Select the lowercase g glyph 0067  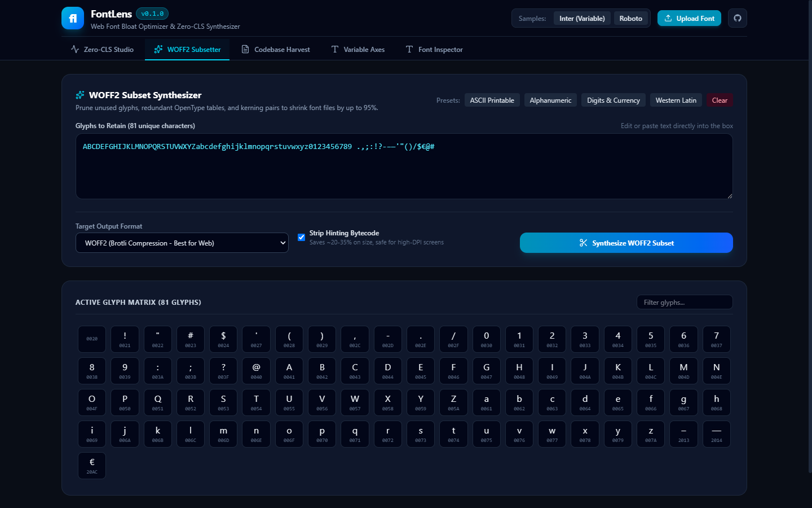pos(683,402)
